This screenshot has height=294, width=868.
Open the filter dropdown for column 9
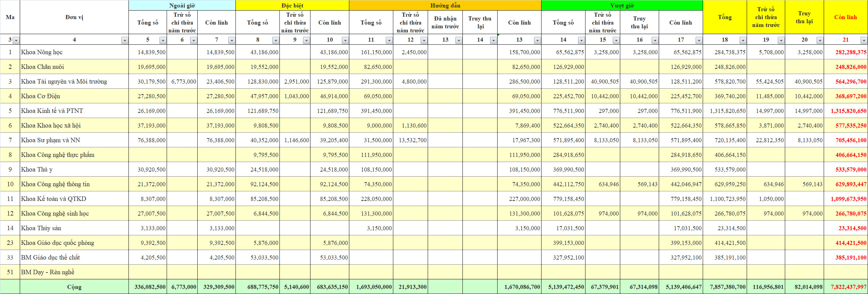point(306,40)
